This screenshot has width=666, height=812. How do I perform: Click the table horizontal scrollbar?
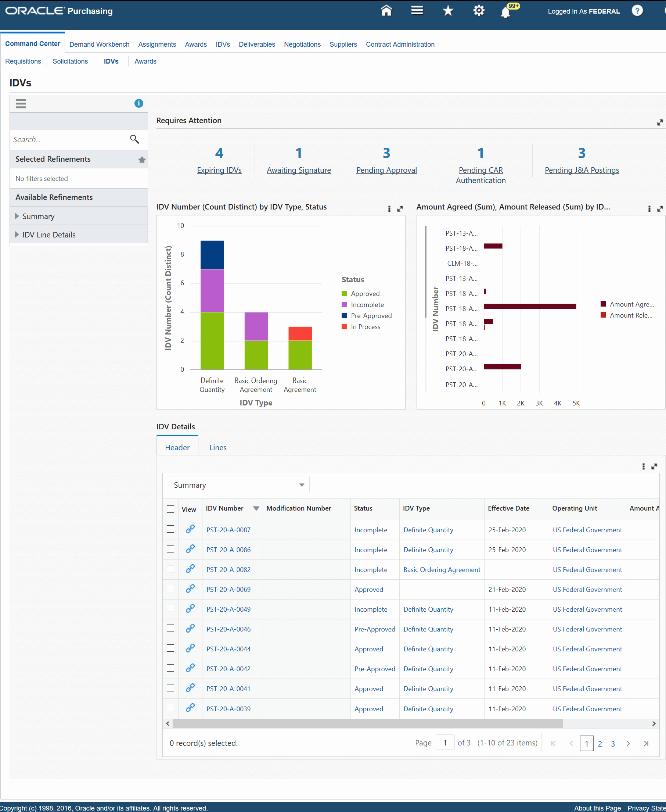coord(367,724)
